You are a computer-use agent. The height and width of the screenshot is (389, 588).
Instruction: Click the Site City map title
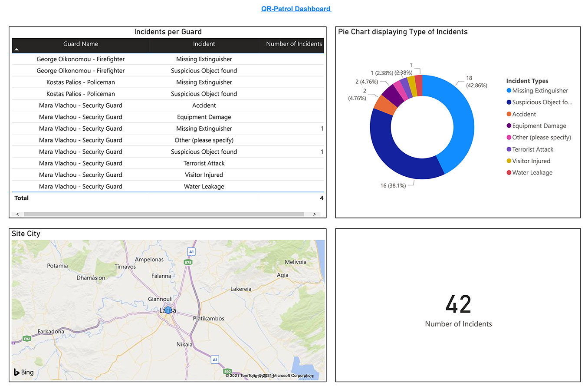pos(26,234)
